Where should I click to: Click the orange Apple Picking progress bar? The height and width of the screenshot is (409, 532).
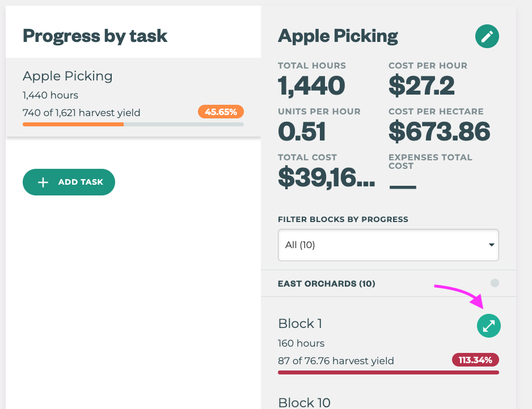tap(73, 124)
